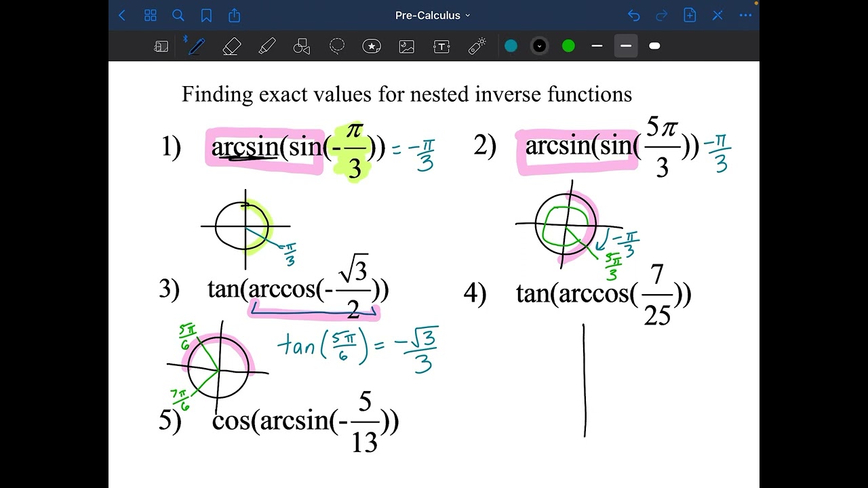Open search with the magnifier icon
The height and width of the screenshot is (488, 868).
(x=178, y=15)
